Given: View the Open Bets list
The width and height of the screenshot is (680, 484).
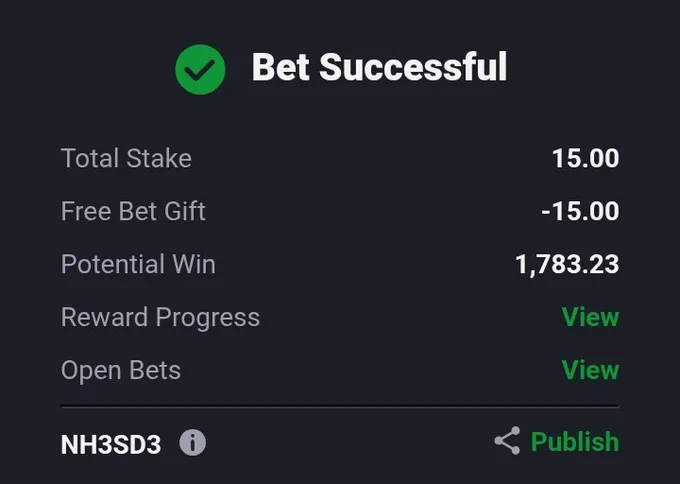Looking at the screenshot, I should pyautogui.click(x=590, y=370).
